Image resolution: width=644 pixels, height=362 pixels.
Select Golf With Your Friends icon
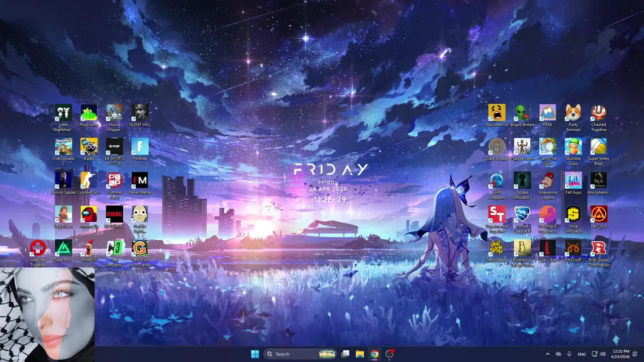pyautogui.click(x=140, y=252)
